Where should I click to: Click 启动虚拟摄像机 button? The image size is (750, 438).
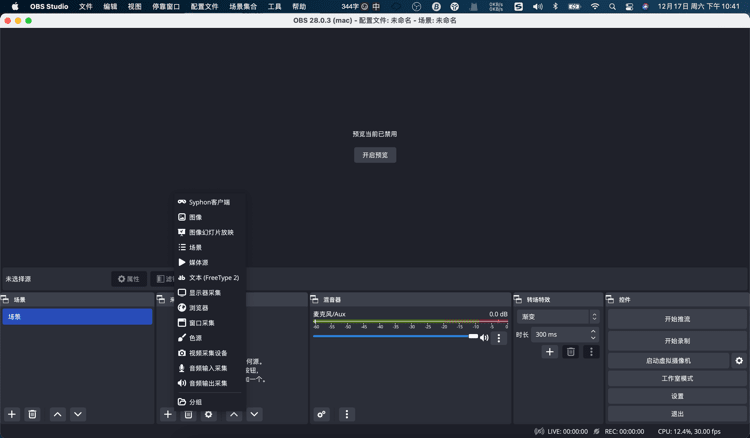pyautogui.click(x=668, y=361)
